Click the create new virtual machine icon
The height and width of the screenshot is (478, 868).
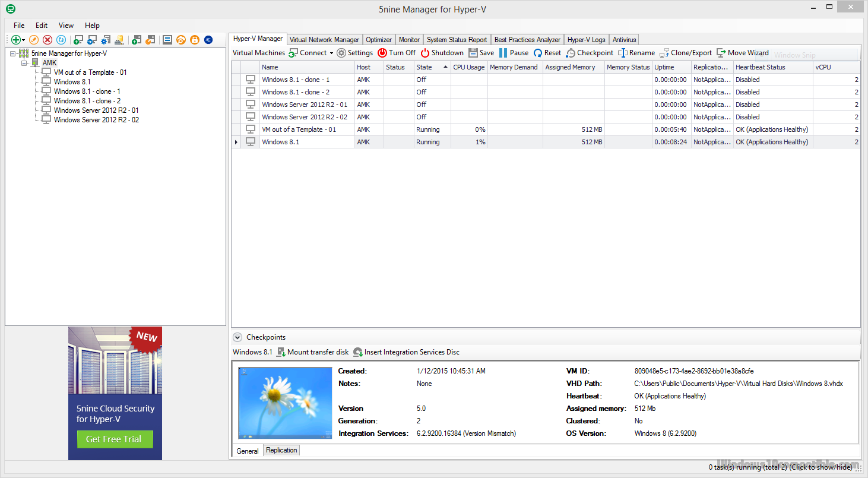click(x=78, y=40)
